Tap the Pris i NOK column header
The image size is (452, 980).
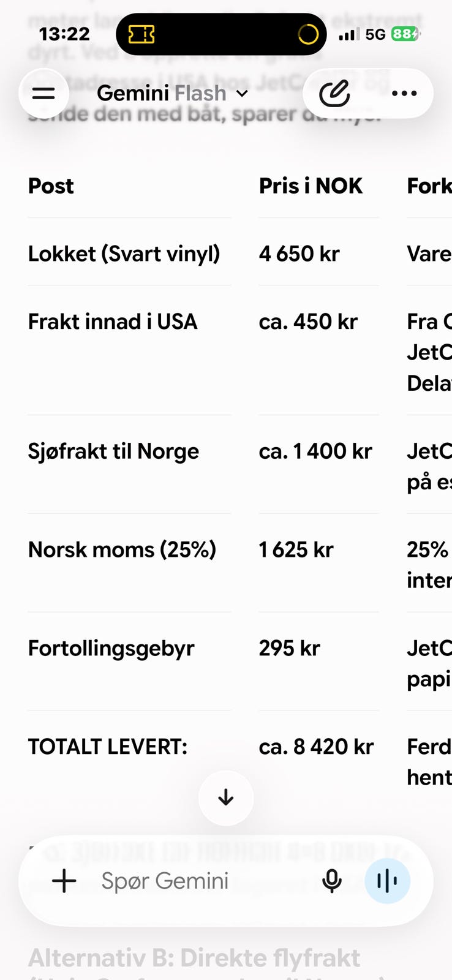point(311,186)
